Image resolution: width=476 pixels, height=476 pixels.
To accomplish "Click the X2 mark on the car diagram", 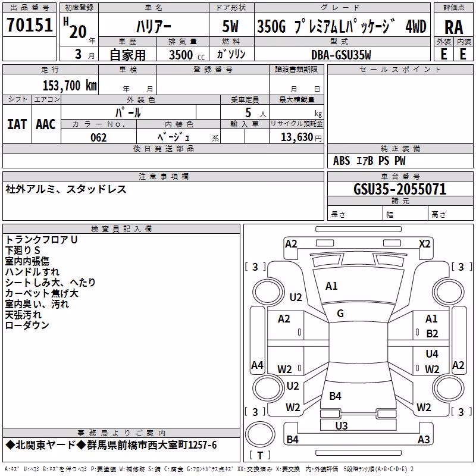I will 424,244.
